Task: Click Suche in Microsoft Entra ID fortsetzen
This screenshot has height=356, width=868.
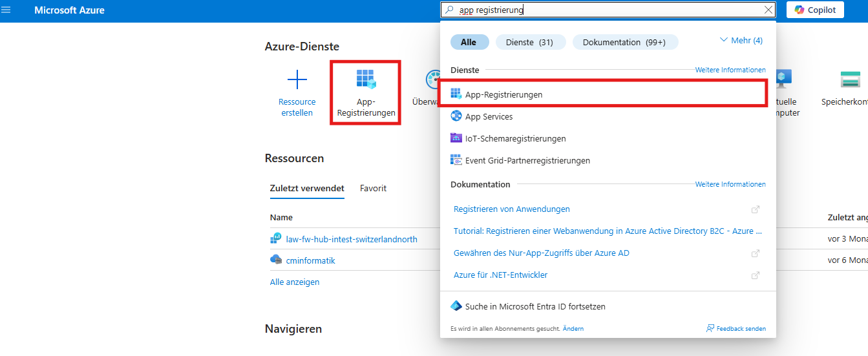Action: [535, 306]
